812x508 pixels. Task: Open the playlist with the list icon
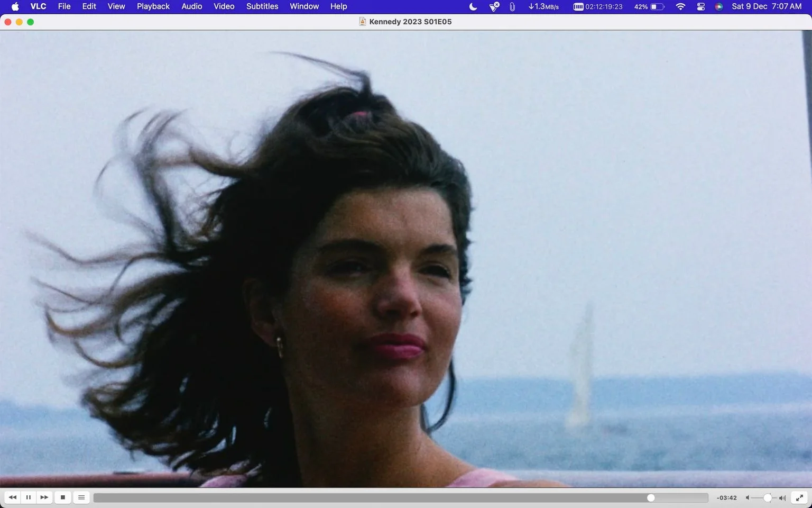(x=81, y=497)
